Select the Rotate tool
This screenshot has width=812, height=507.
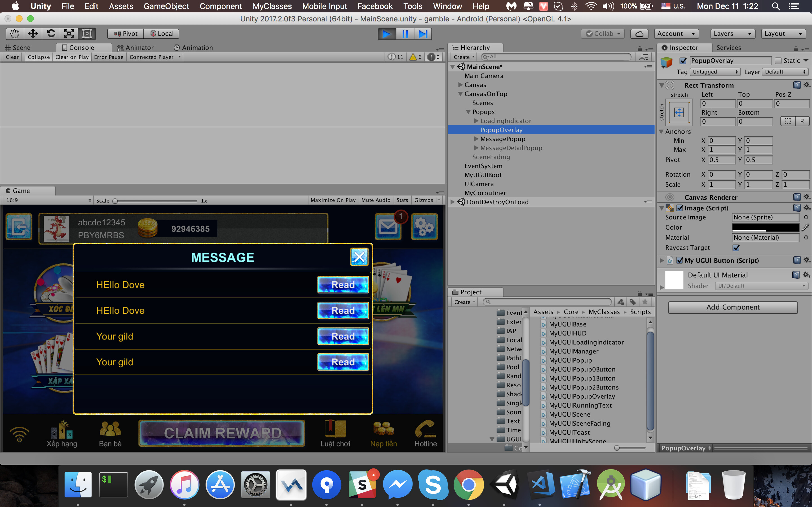coord(51,34)
